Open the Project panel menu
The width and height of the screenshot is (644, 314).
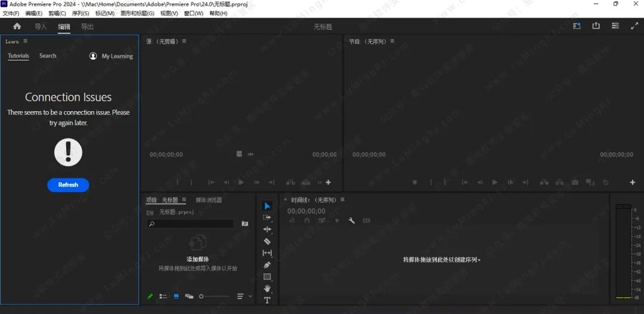click(184, 200)
